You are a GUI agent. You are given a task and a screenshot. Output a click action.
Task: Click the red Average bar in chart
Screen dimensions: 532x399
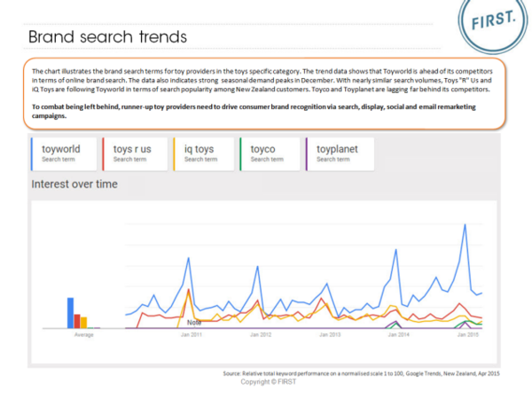(x=76, y=321)
